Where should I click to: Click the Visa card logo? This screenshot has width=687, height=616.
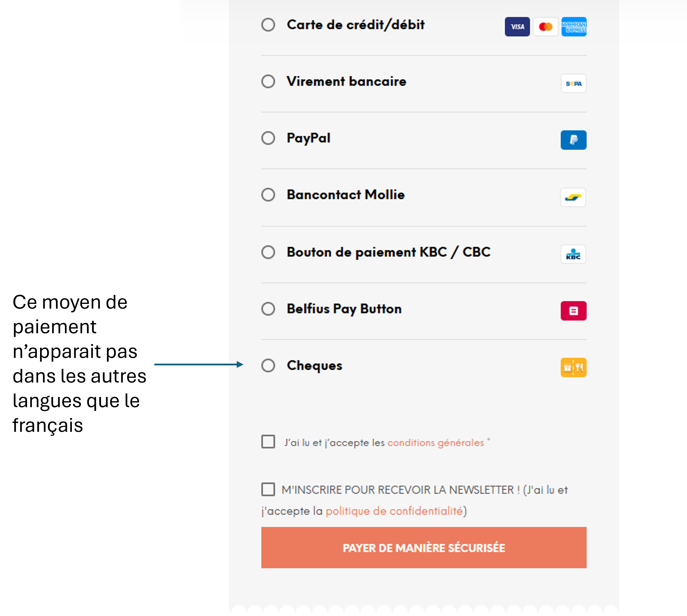[x=517, y=27]
